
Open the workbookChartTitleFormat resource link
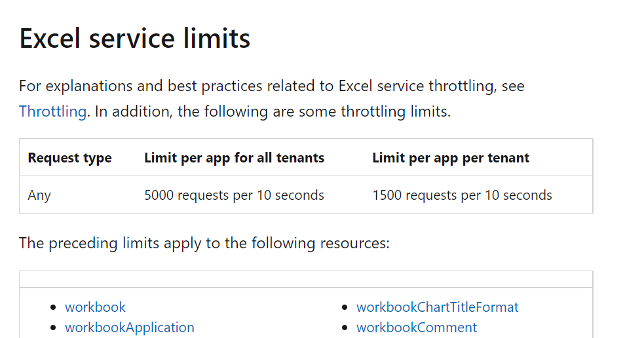[x=438, y=307]
